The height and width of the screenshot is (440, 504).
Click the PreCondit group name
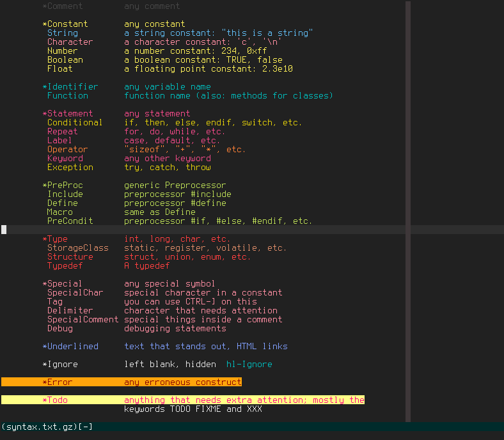pyautogui.click(x=70, y=221)
